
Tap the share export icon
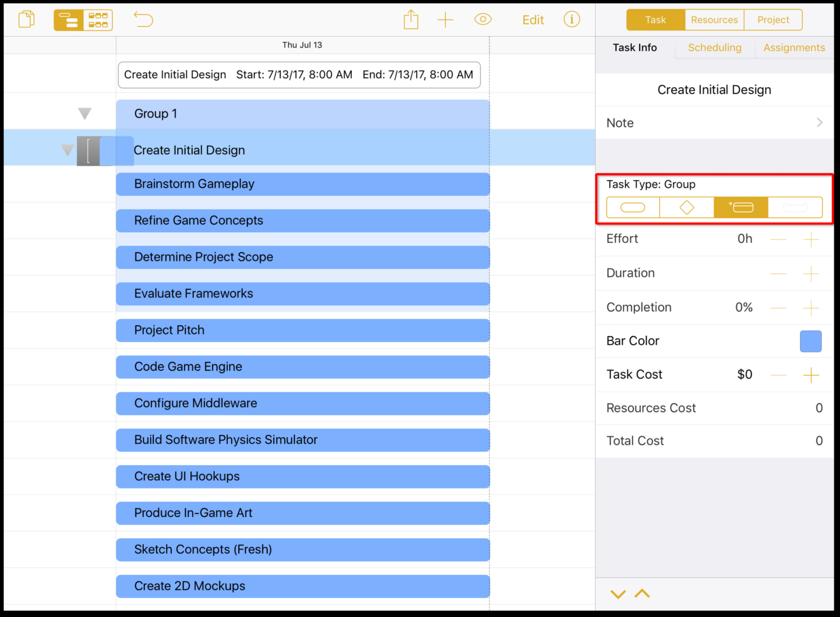(410, 19)
